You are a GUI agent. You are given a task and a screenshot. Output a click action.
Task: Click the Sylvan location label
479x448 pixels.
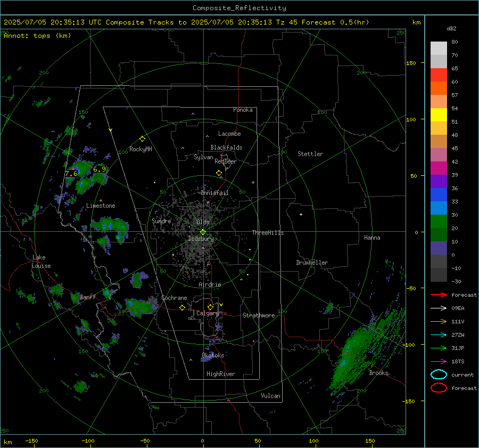click(x=203, y=157)
